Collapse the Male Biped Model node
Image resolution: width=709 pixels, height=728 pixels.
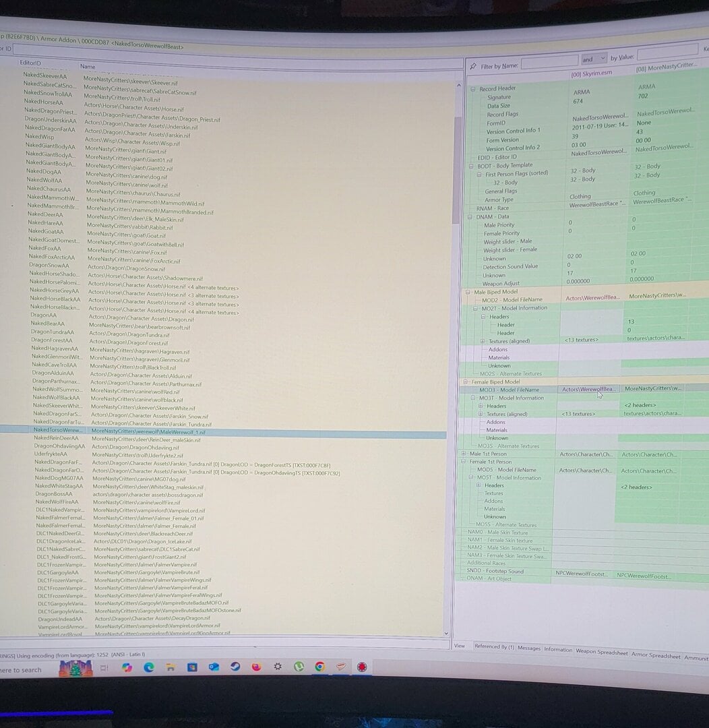click(x=468, y=292)
